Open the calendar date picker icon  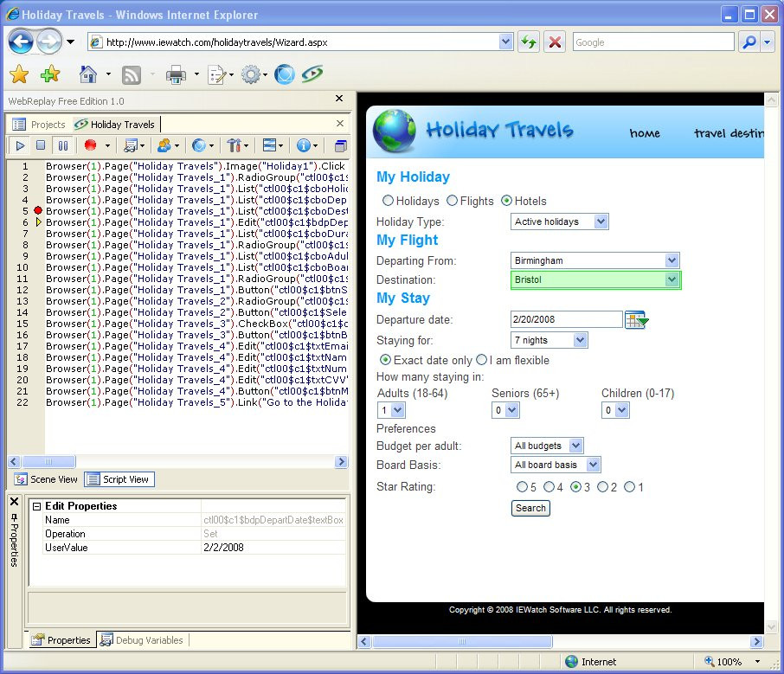coord(636,320)
